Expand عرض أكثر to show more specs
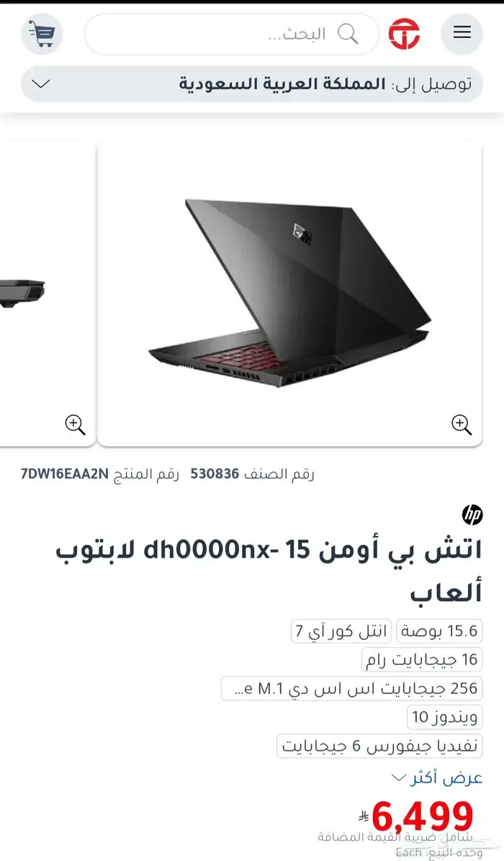The image size is (504, 861). point(437,777)
